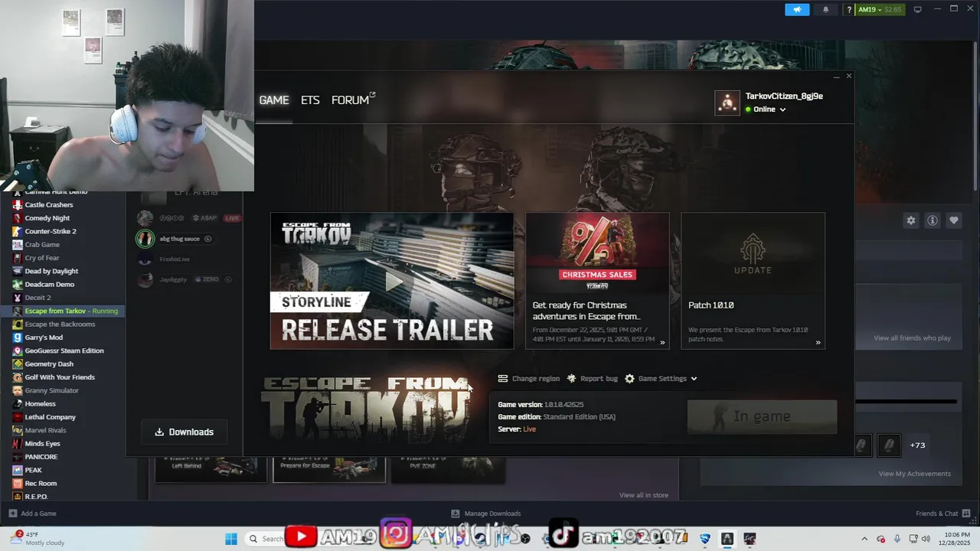Click the red LIVE badge
980x551 pixels.
coord(232,218)
